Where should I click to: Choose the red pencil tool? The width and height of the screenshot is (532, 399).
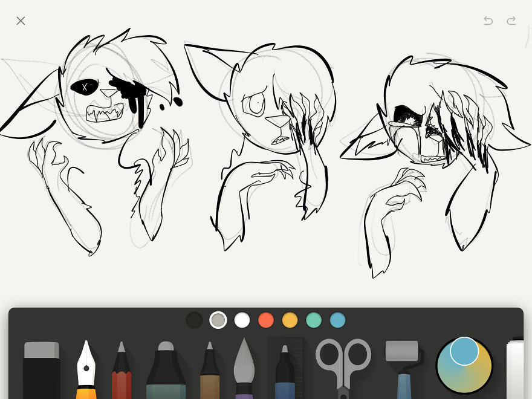(122, 370)
